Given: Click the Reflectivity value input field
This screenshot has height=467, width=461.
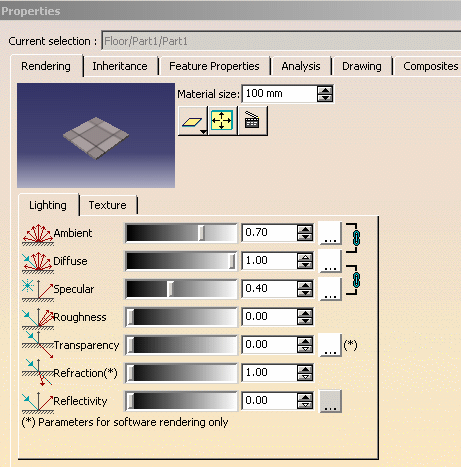Looking at the screenshot, I should click(x=269, y=401).
